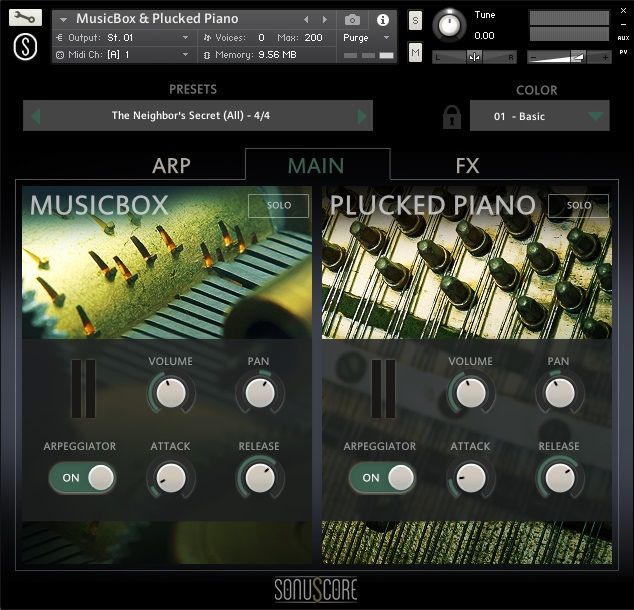Click the Musicbox release knob
The height and width of the screenshot is (610, 634).
tap(260, 478)
